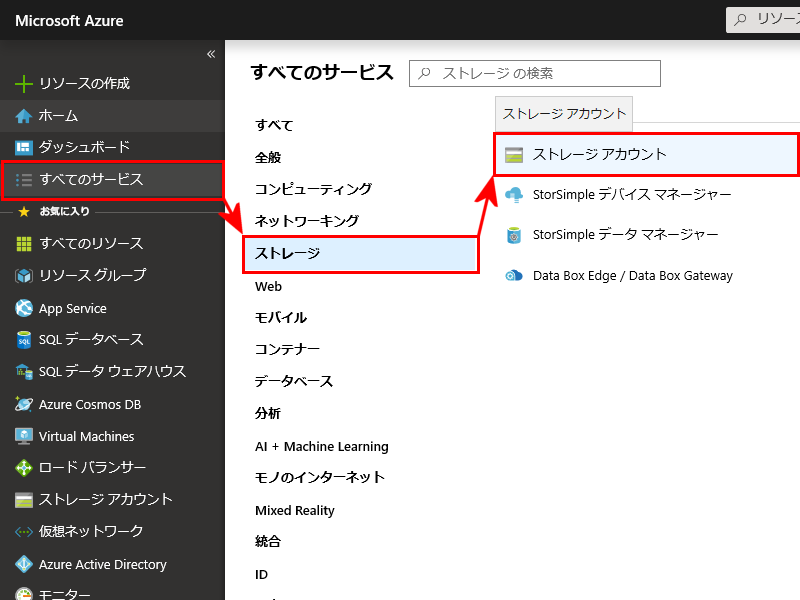Select the ID category
This screenshot has width=800, height=600.
click(x=261, y=575)
